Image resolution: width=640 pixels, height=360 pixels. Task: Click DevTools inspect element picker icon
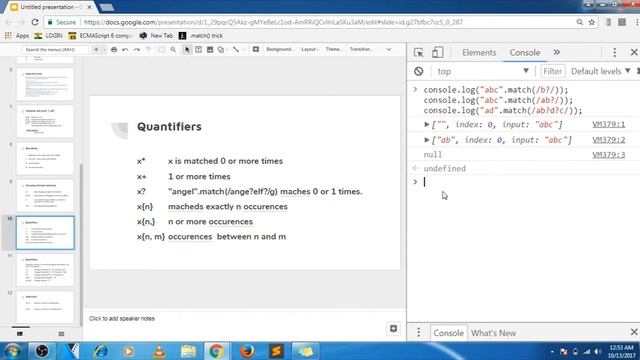(x=418, y=53)
